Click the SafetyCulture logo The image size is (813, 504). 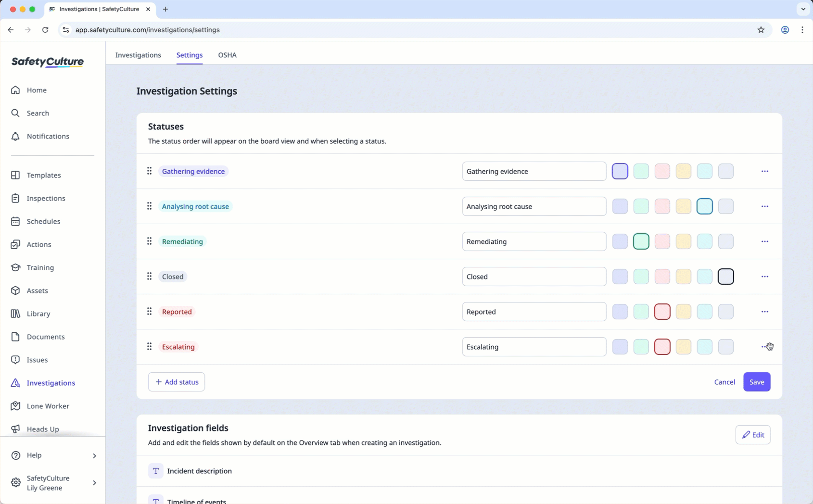coord(48,62)
